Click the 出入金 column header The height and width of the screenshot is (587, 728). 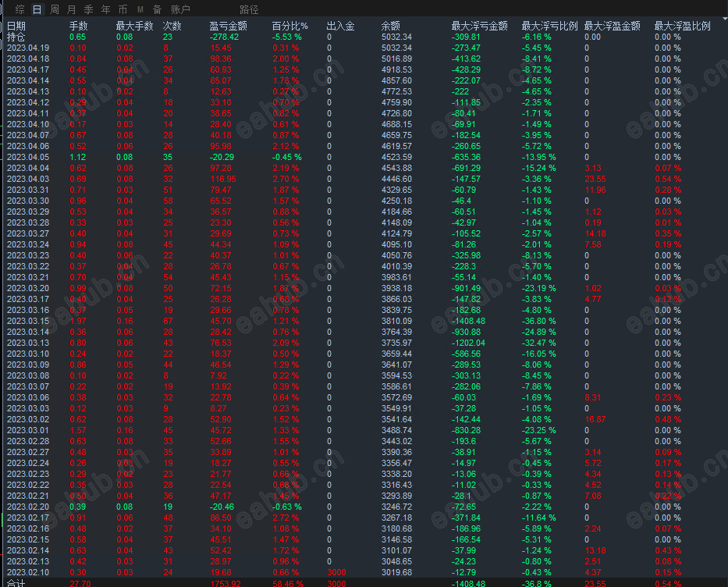(341, 24)
